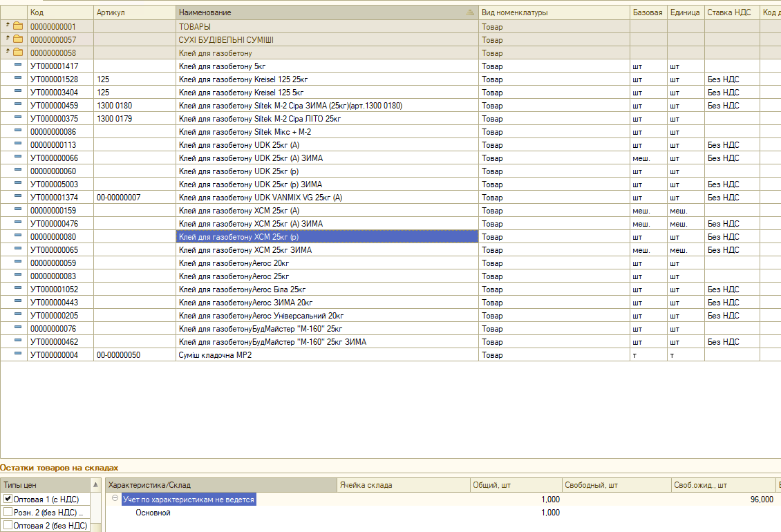The width and height of the screenshot is (781, 532).
Task: Click the Артикул column header
Action: click(x=135, y=12)
